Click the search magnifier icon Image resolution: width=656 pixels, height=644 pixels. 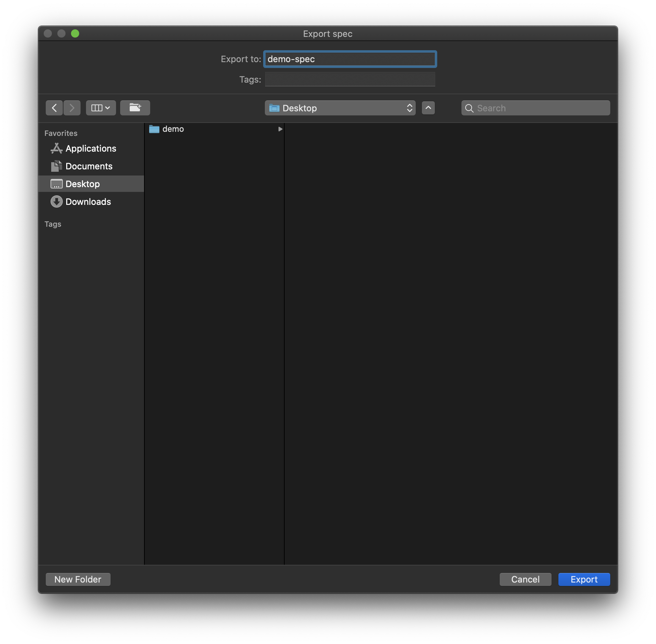(469, 108)
